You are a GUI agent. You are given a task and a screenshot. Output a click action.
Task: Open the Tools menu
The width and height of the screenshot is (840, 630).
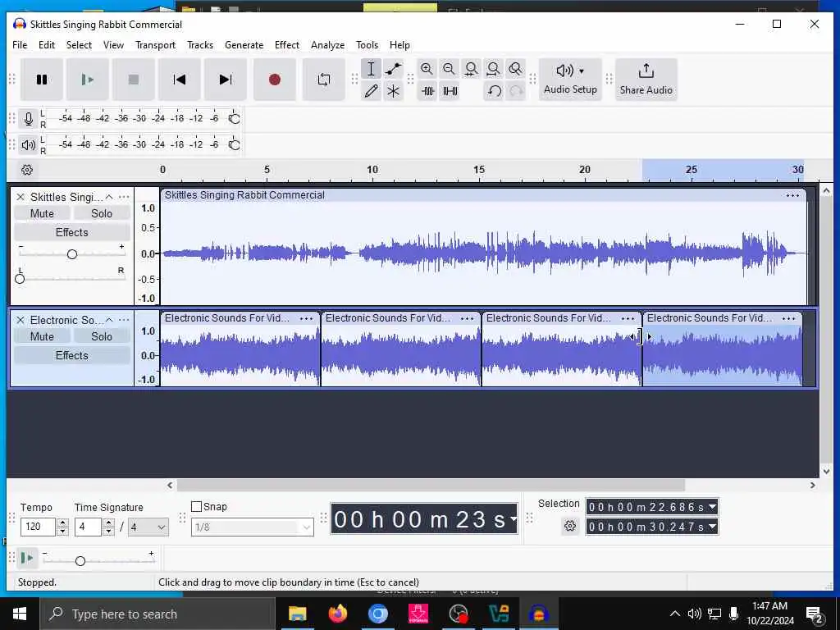pyautogui.click(x=367, y=45)
